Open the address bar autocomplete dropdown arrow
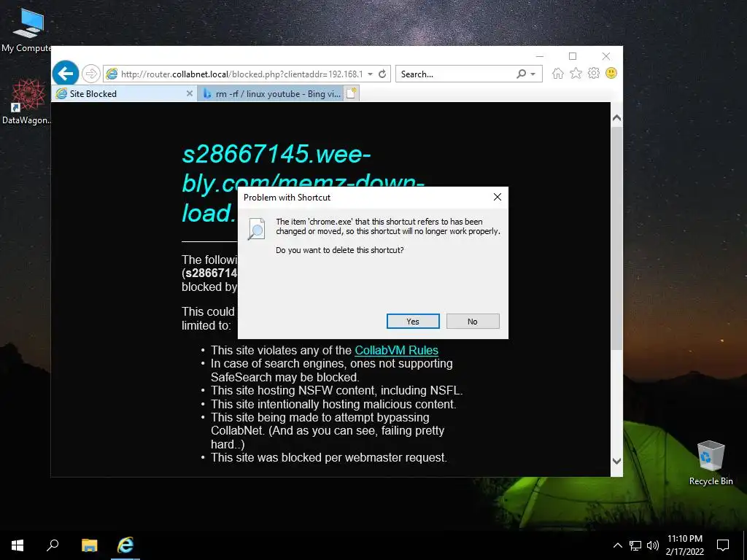The height and width of the screenshot is (560, 747). click(x=370, y=74)
